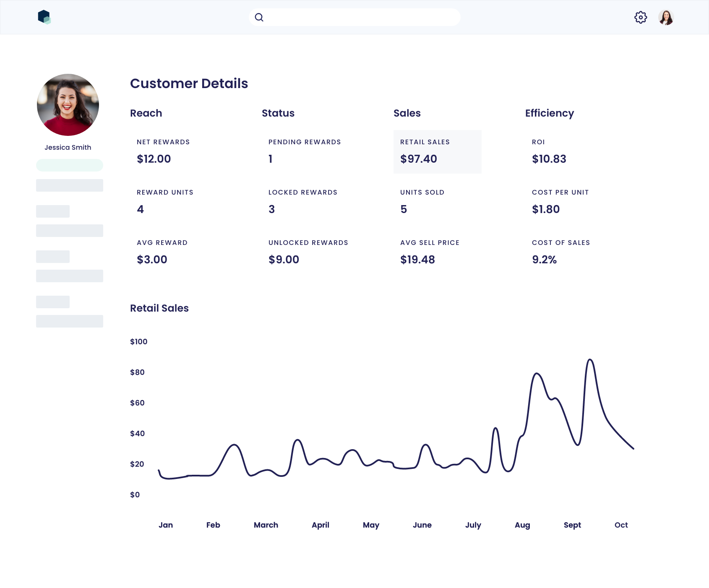Viewport: 709px width, 588px height.
Task: Click the Net Rewards value $12.00
Action: 154,159
